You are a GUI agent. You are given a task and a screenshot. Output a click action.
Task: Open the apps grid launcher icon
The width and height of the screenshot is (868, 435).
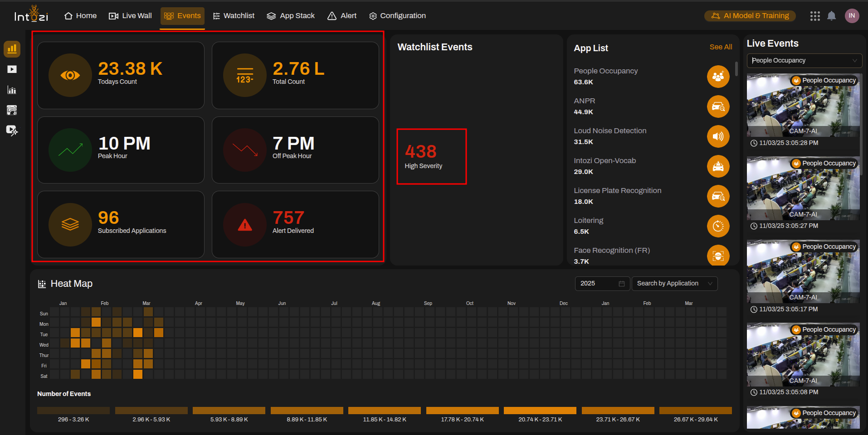[x=815, y=16]
